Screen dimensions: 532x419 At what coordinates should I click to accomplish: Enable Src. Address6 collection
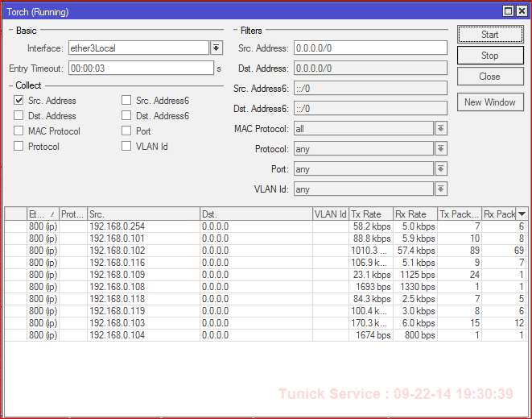click(126, 100)
